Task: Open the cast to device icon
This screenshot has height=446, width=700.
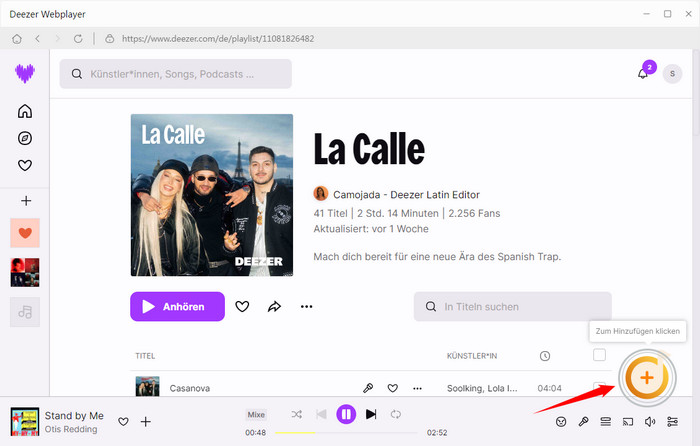Action: pos(628,421)
